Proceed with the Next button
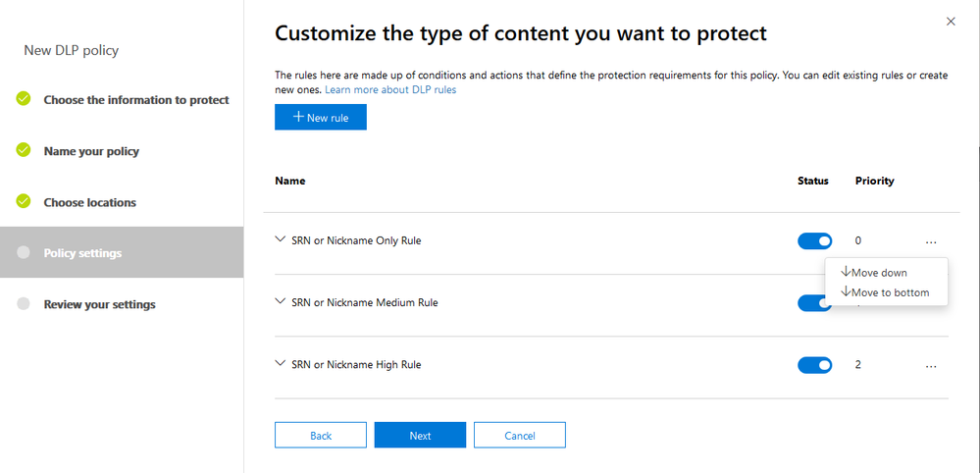Screen dimensions: 980x473 coord(420,436)
